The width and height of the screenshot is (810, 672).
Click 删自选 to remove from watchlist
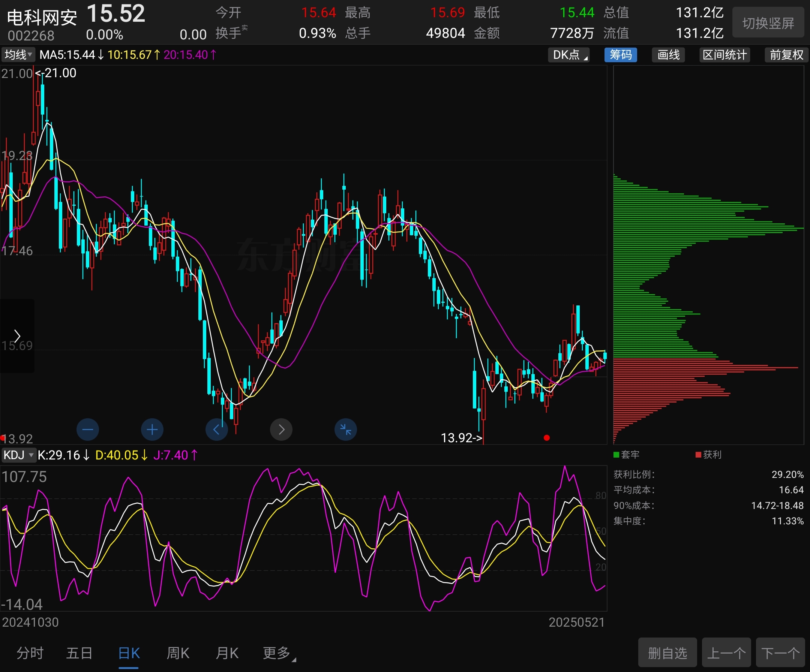[x=667, y=653]
